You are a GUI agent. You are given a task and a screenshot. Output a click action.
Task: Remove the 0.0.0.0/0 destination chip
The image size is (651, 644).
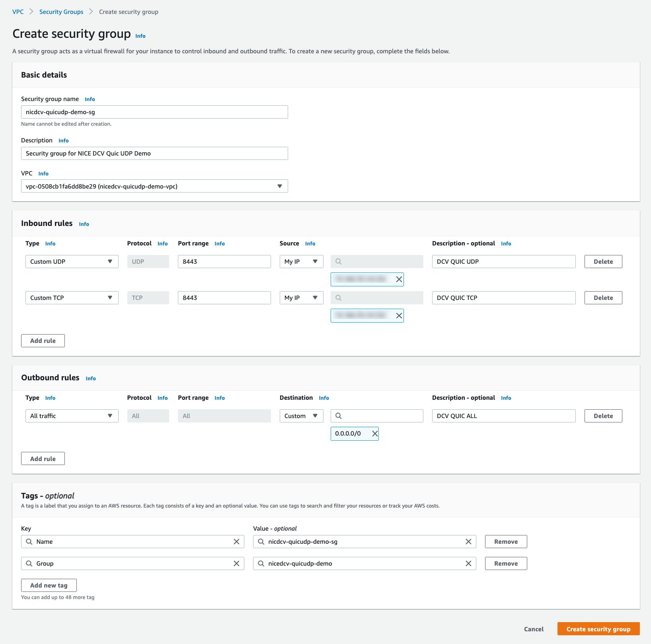[x=374, y=434]
